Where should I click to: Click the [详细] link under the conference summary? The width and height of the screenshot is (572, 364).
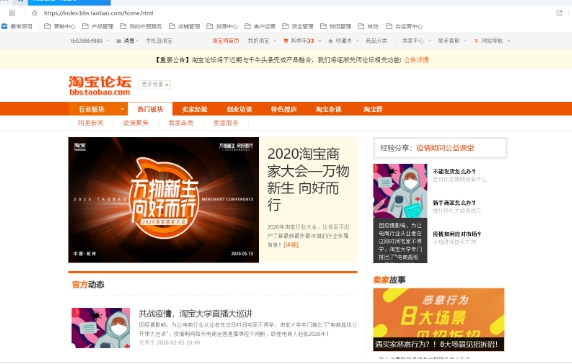pyautogui.click(x=291, y=245)
